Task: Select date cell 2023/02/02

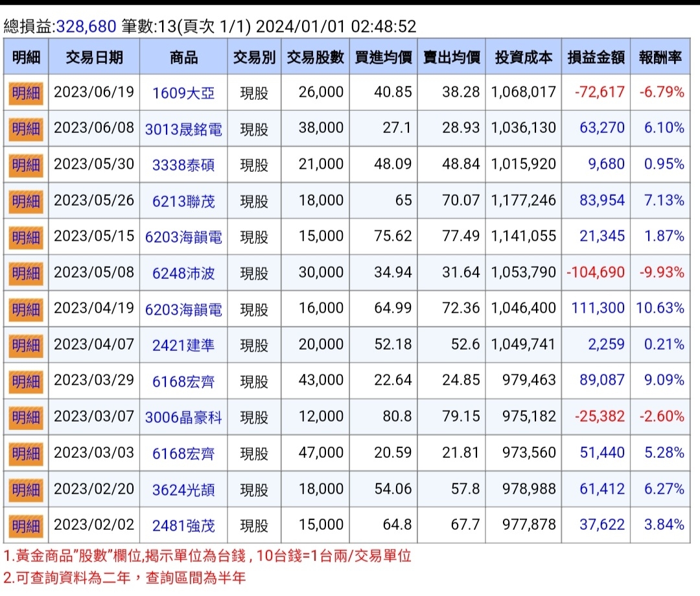Action: click(94, 525)
